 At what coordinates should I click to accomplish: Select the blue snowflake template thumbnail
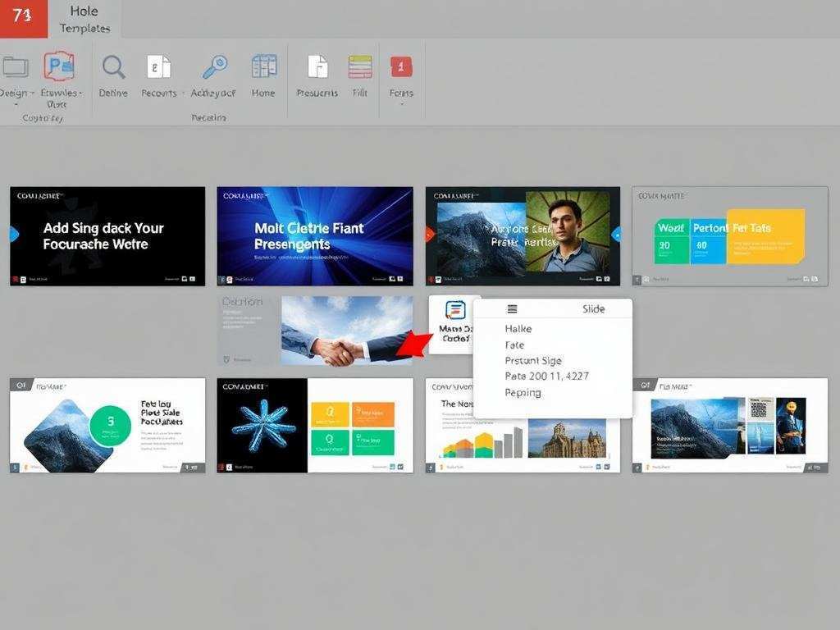point(262,425)
